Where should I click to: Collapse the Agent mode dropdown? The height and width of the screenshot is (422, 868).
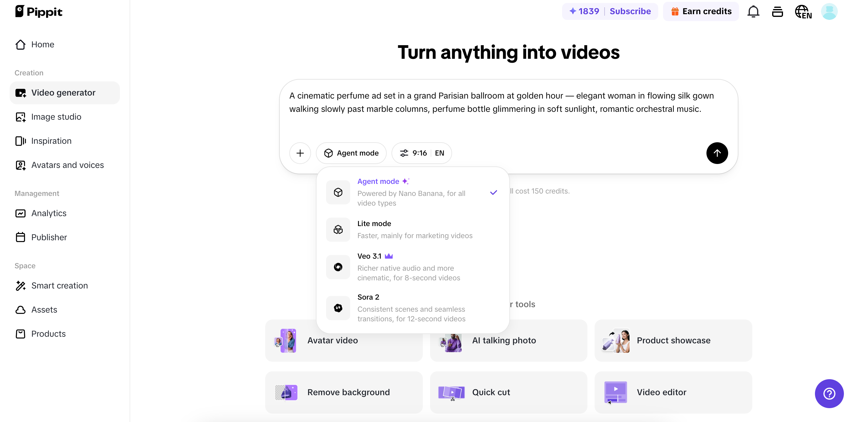pyautogui.click(x=351, y=153)
